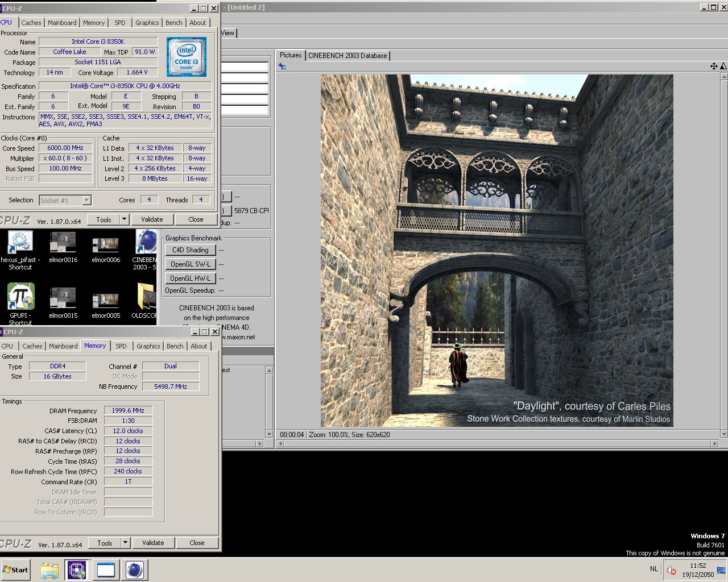Click the Tools button in top CPU-Z
This screenshot has height=582, width=728.
point(104,219)
